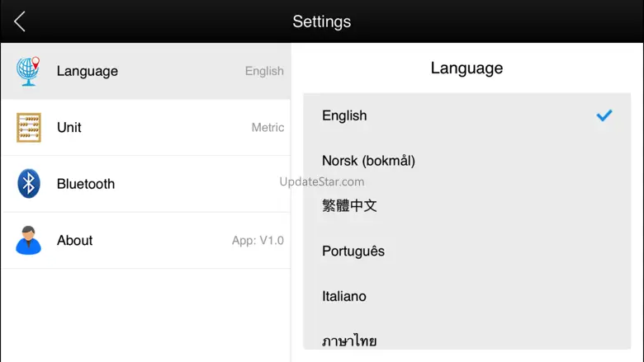Click the Language globe icon
644x362 pixels.
coord(29,72)
